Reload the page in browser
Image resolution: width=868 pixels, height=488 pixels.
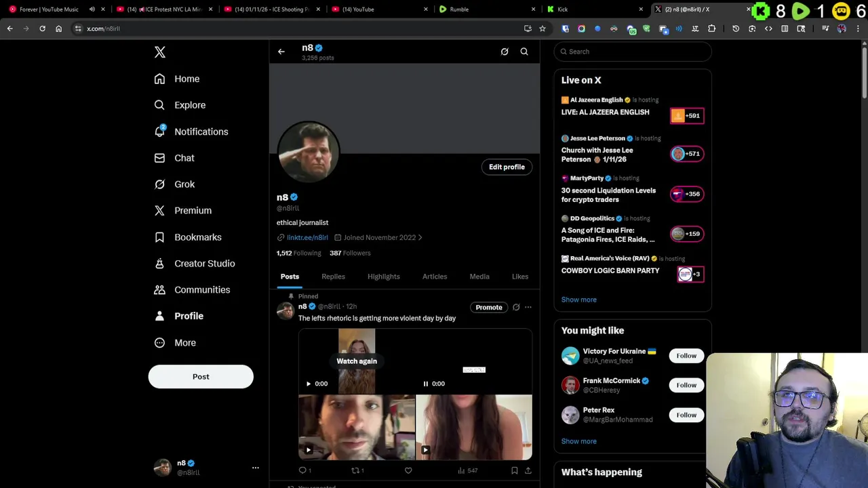(42, 28)
